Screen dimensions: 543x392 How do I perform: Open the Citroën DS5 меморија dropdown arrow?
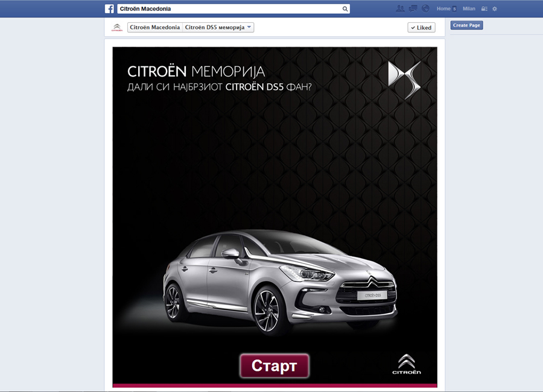tap(249, 27)
